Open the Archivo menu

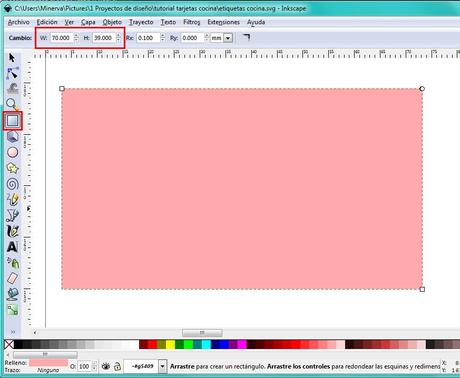tap(18, 22)
